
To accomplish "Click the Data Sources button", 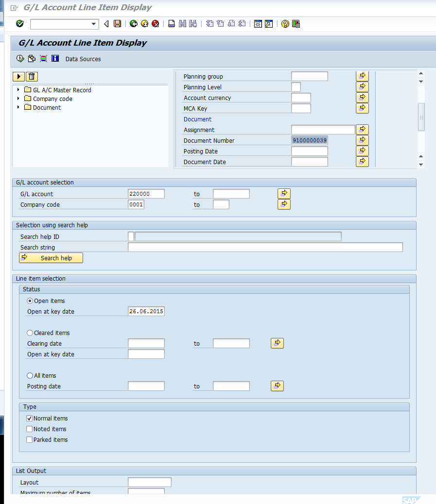I will [83, 59].
